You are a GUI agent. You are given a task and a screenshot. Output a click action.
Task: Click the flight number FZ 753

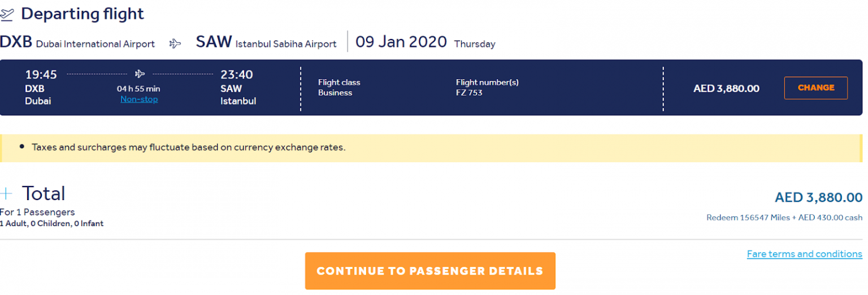click(x=469, y=93)
